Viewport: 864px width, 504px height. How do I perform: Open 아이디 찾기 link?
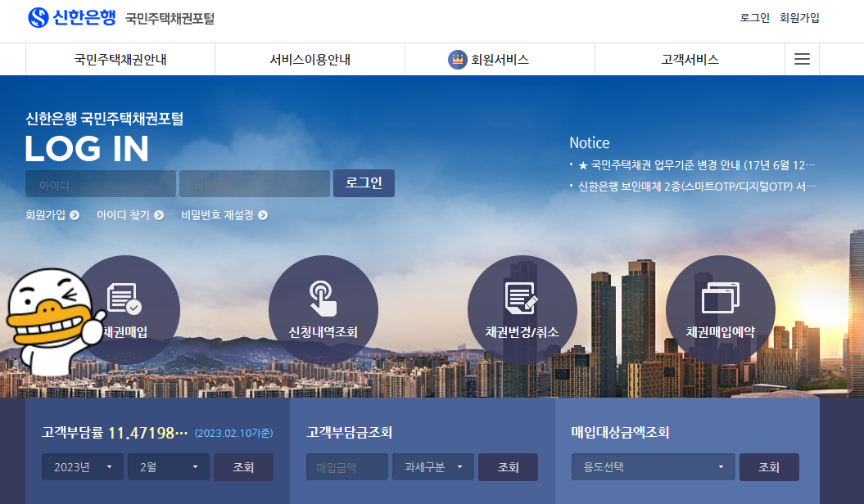tap(123, 215)
